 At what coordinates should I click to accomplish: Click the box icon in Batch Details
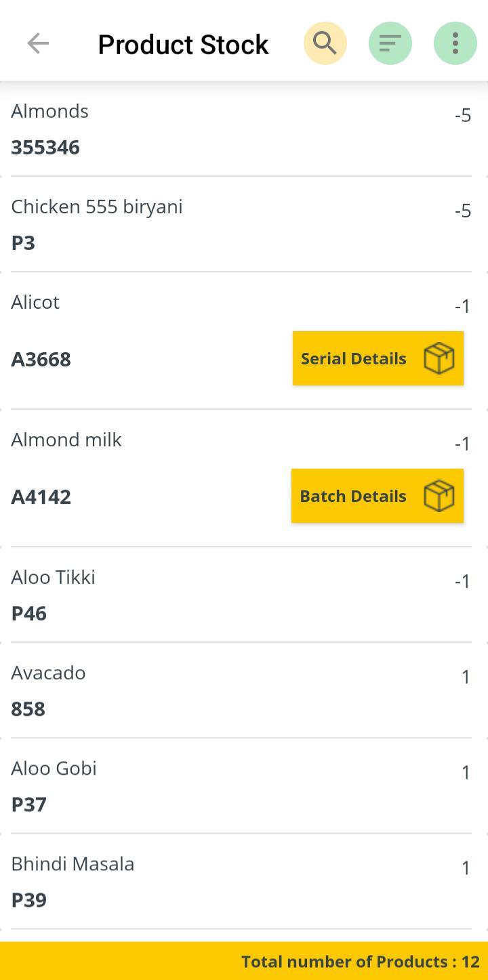click(439, 496)
